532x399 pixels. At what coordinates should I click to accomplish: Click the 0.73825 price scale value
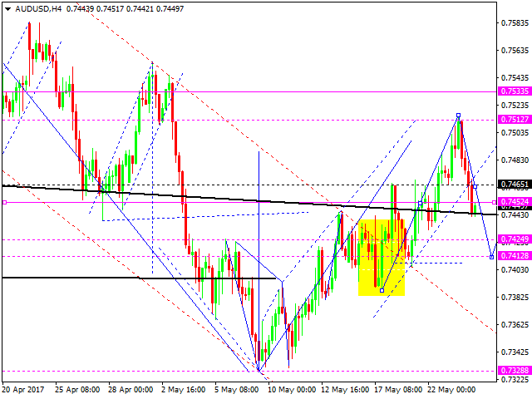pyautogui.click(x=515, y=298)
